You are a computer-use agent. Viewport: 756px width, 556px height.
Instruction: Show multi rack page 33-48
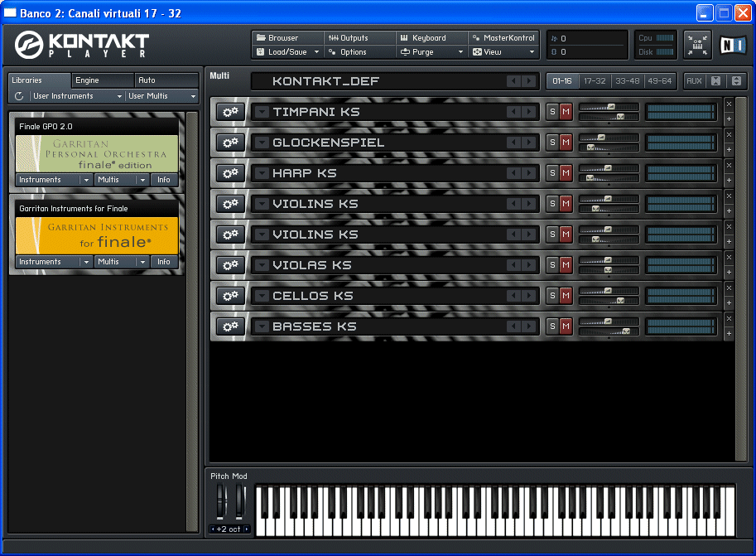628,81
